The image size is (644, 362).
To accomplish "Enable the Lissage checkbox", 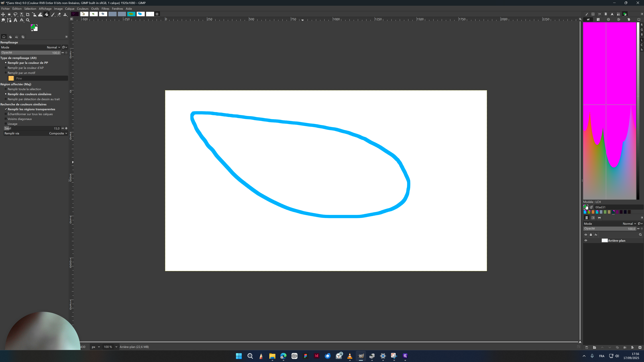I will click(x=6, y=124).
